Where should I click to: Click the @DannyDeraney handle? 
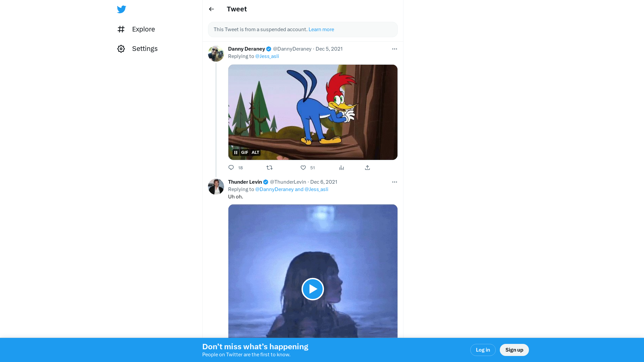point(292,49)
